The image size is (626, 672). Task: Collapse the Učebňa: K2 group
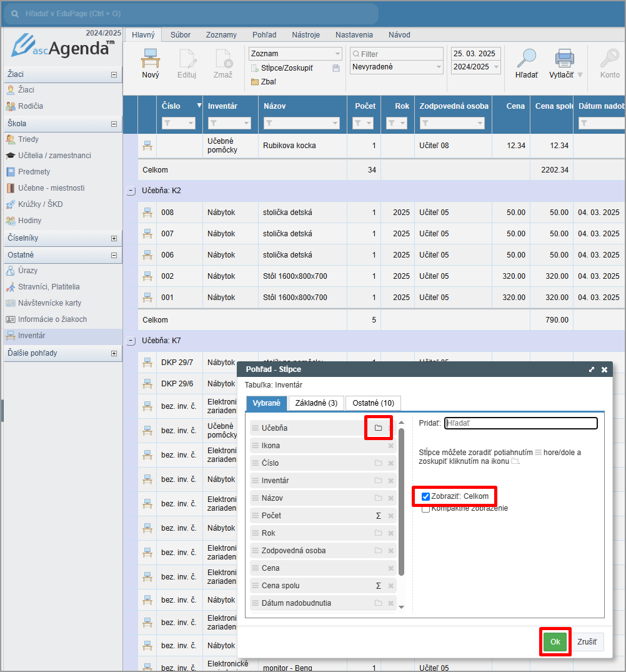131,191
